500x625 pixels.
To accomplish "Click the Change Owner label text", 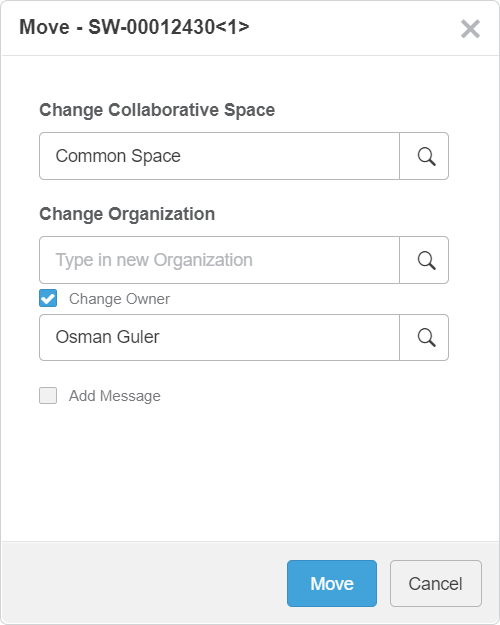I will tap(119, 299).
